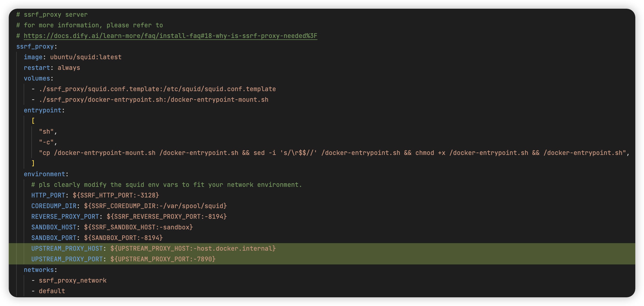The height and width of the screenshot is (306, 644).
Task: Open the docs.dify.ai SSRF proxy FAQ link
Action: 170,36
